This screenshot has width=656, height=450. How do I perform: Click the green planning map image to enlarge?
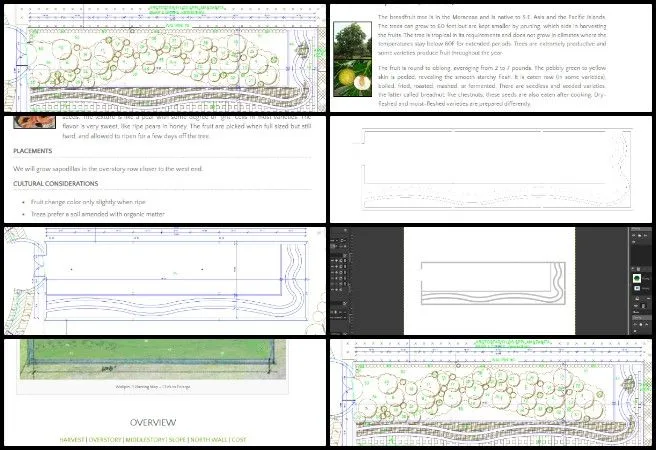[153, 359]
